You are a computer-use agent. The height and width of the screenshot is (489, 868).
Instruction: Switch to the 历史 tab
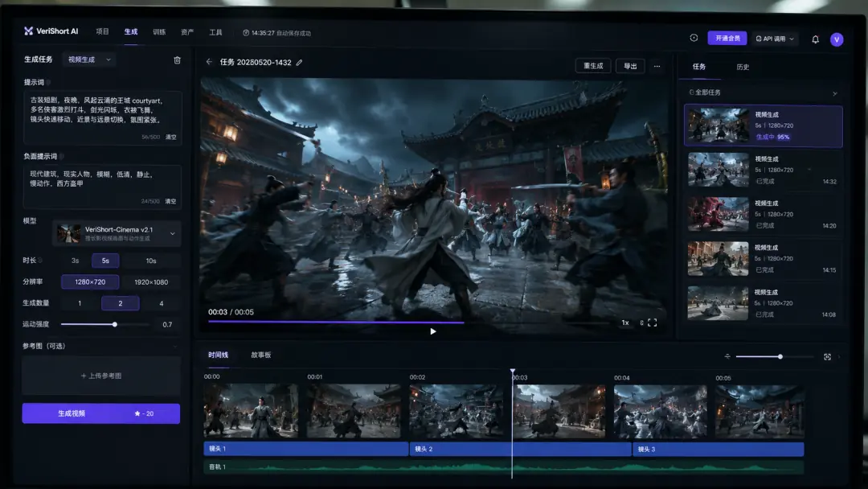tap(743, 67)
